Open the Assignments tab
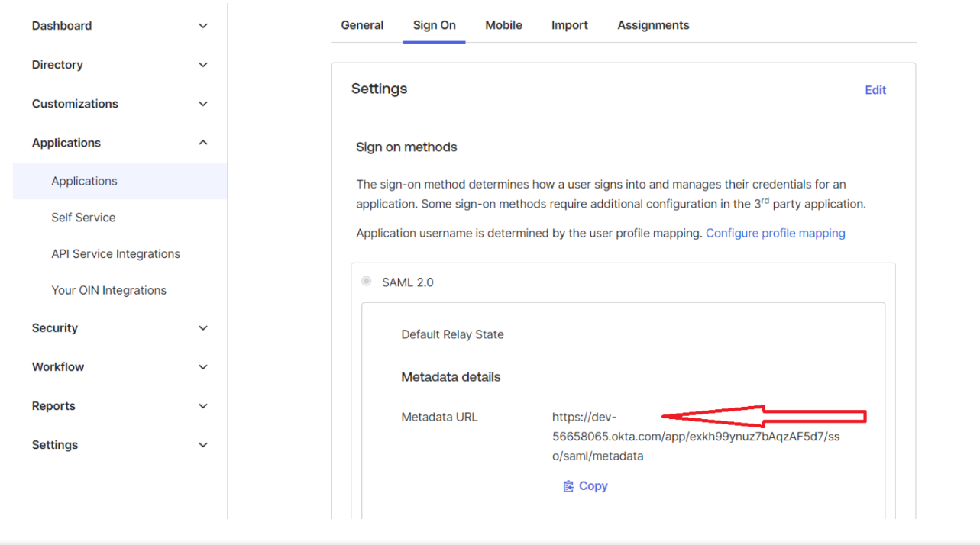Image resolution: width=980 pixels, height=545 pixels. click(653, 25)
